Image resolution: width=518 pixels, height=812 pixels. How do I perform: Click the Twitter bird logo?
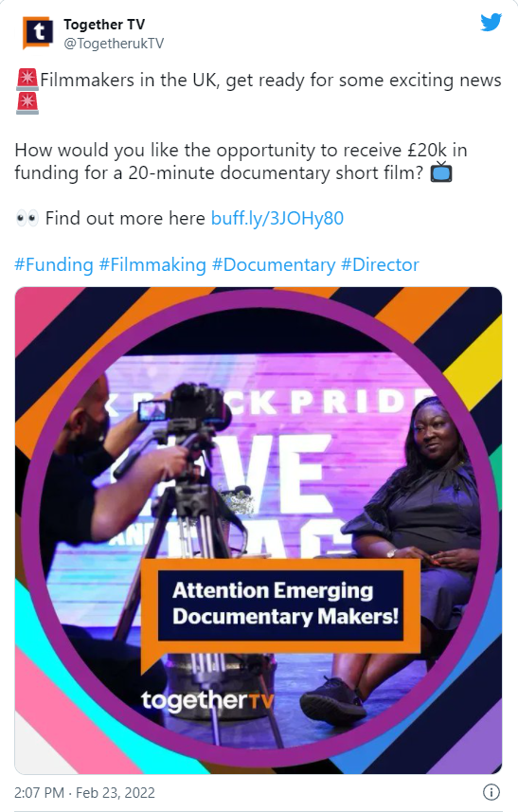point(491,23)
